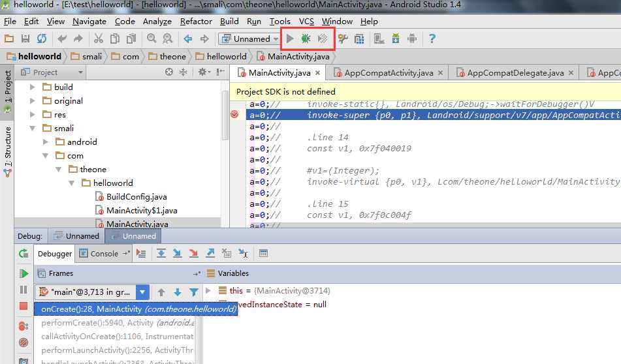The image size is (621, 364).
Task: Open the Project view type dropdown
Action: [x=52, y=72]
